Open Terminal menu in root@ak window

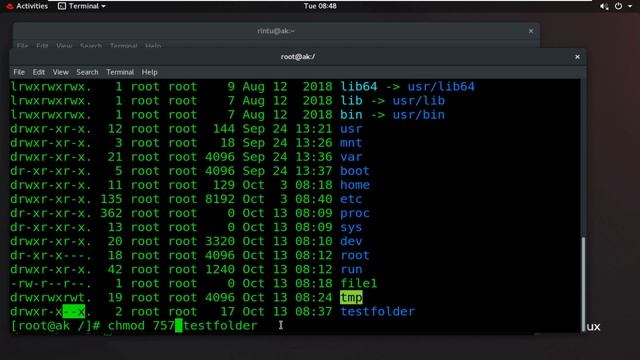[120, 72]
